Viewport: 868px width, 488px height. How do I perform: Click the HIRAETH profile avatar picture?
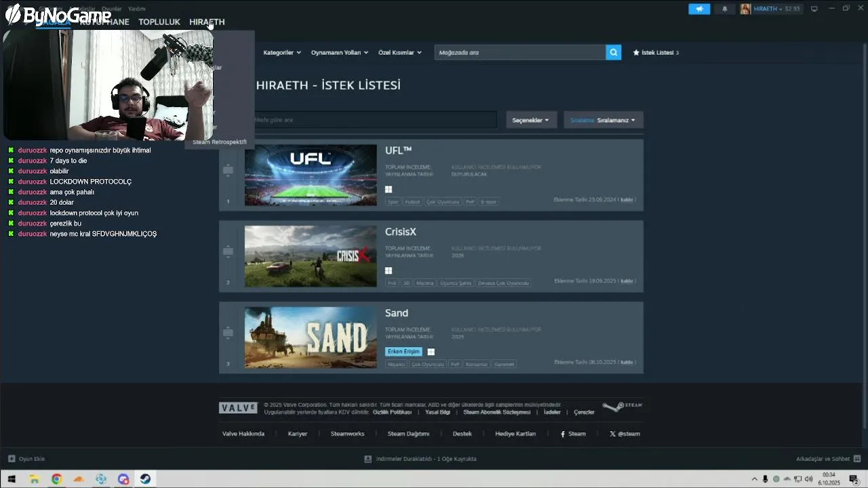pyautogui.click(x=745, y=9)
